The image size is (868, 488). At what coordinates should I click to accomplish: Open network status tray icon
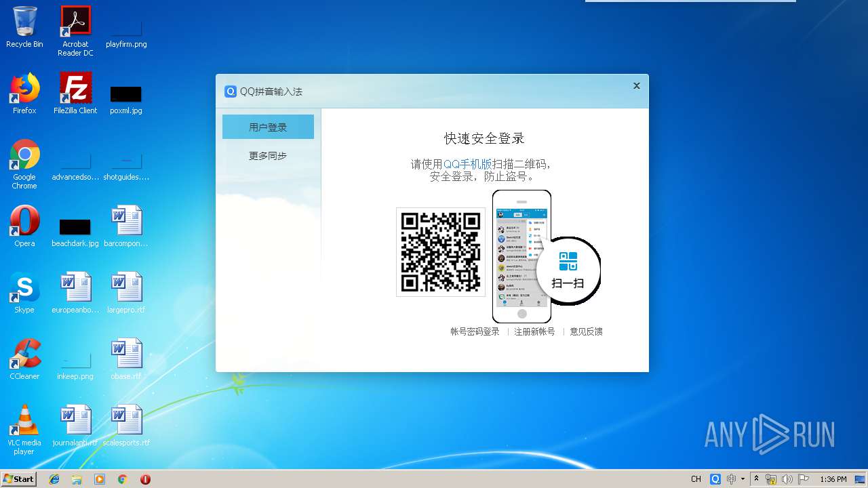(771, 479)
